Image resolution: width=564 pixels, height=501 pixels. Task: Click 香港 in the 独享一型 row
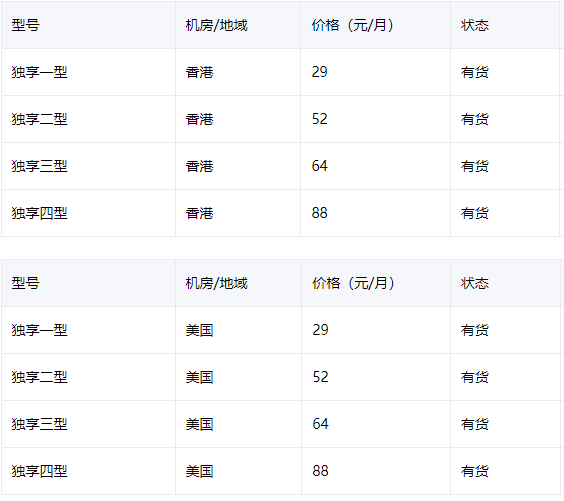click(x=199, y=72)
